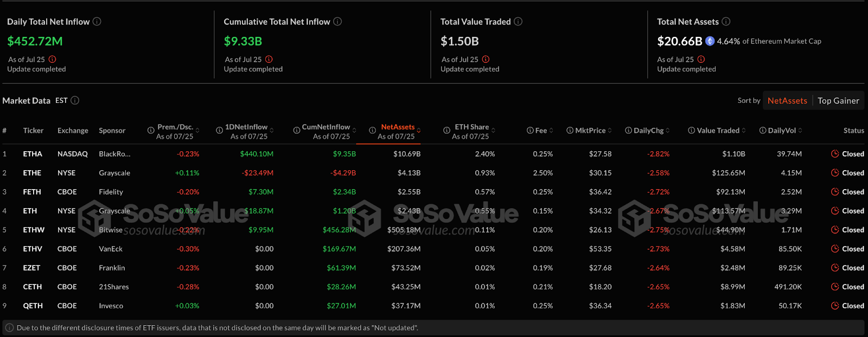Click the QETH Invesco table row
The image size is (868, 337).
tap(111, 306)
